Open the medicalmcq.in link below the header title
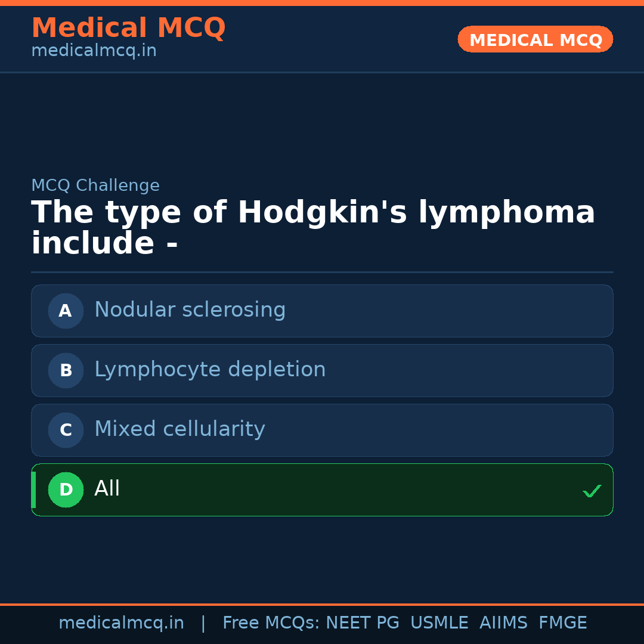 pos(94,51)
